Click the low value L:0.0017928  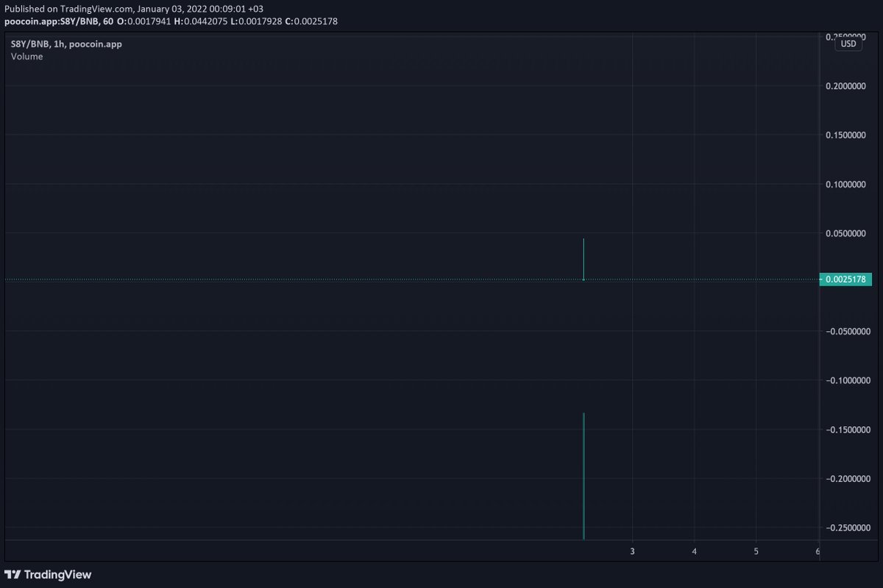(256, 21)
